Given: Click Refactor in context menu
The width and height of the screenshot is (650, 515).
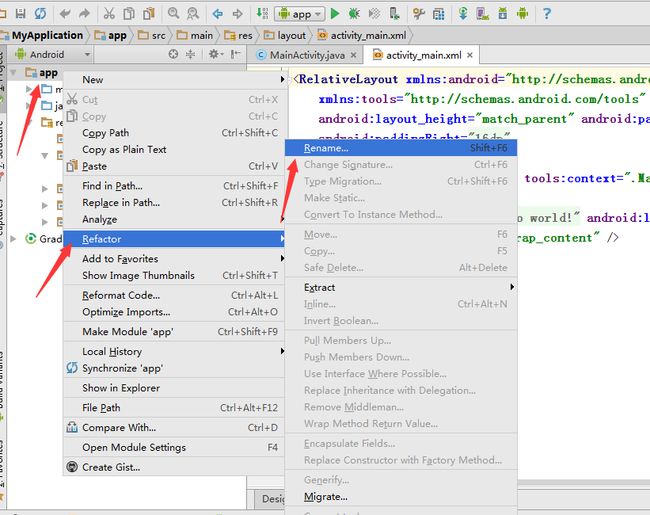Looking at the screenshot, I should (x=174, y=239).
